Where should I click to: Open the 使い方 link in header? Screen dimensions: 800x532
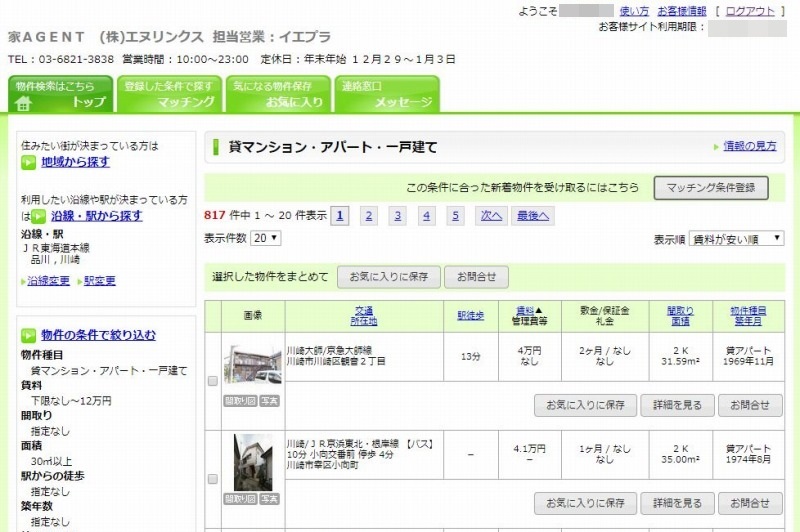pos(634,11)
